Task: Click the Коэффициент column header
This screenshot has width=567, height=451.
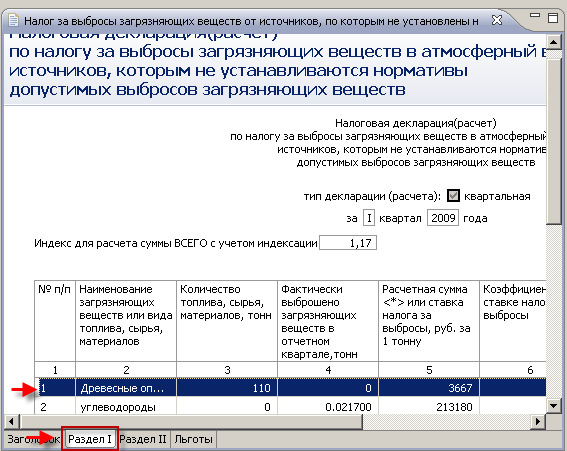Action: coord(513,321)
